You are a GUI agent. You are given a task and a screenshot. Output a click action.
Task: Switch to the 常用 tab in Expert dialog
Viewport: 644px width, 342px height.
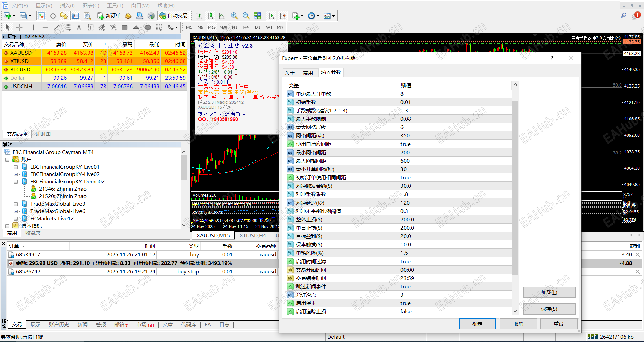pos(308,72)
